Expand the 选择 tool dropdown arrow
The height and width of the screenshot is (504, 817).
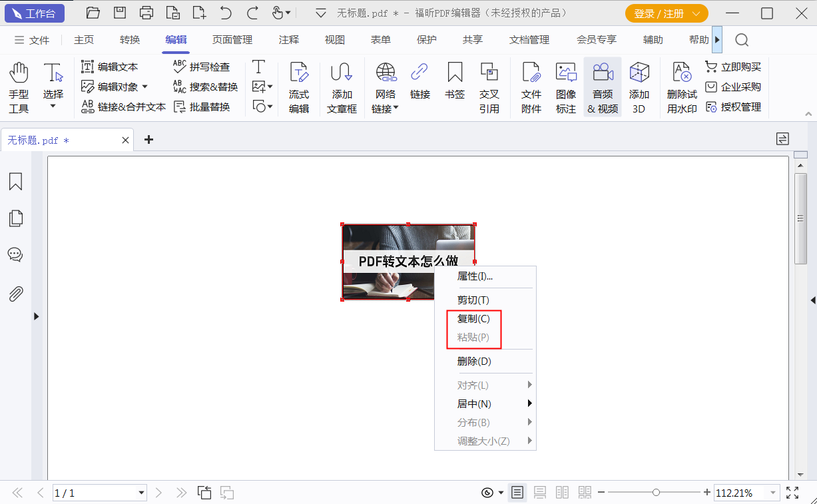pyautogui.click(x=53, y=105)
